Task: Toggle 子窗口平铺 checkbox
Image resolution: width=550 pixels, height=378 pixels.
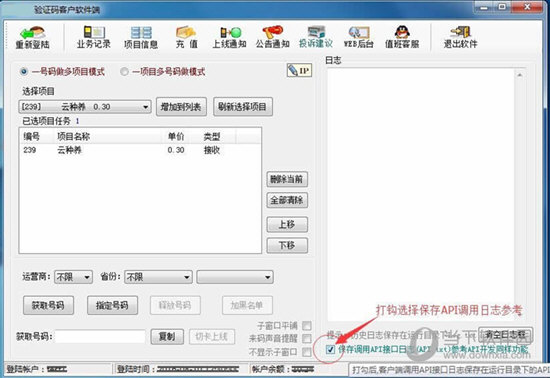Action: (307, 326)
